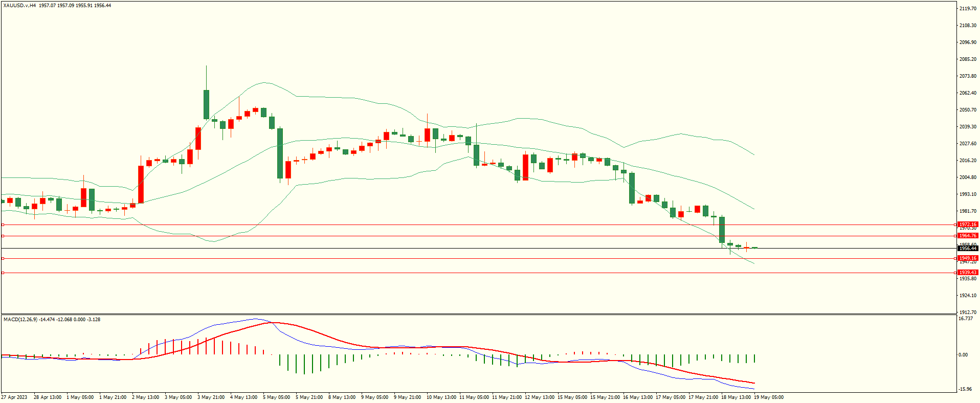Click the 2108.30 price axis label

tap(968, 26)
